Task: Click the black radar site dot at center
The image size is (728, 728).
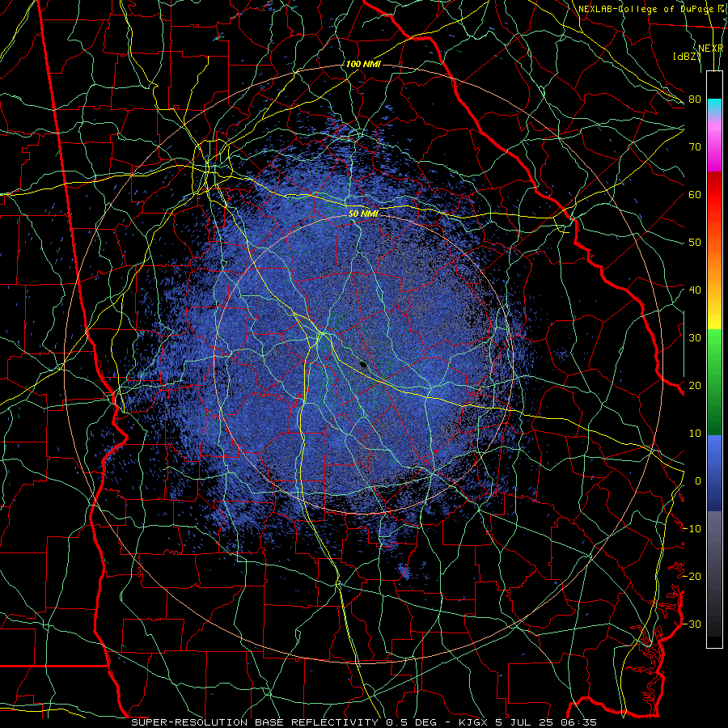Action: pyautogui.click(x=363, y=365)
